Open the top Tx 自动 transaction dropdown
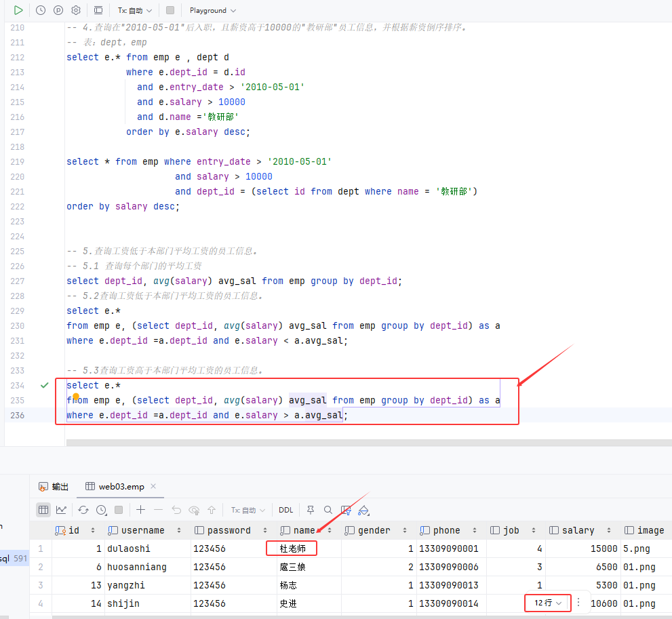This screenshot has width=672, height=619. 133,10
